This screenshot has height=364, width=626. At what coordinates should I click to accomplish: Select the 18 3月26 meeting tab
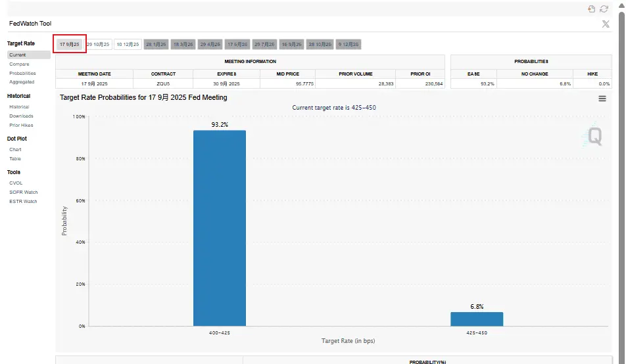[183, 44]
